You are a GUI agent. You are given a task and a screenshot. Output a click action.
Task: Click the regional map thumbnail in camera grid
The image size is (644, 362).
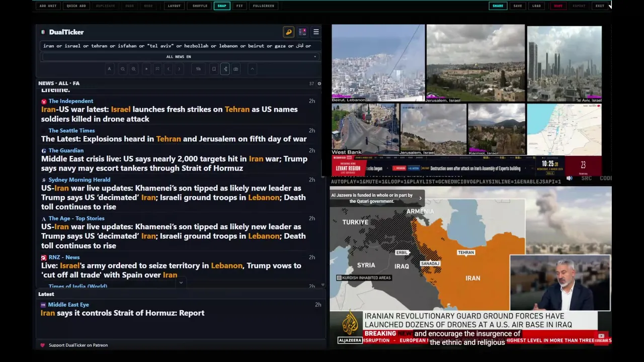coord(564,130)
